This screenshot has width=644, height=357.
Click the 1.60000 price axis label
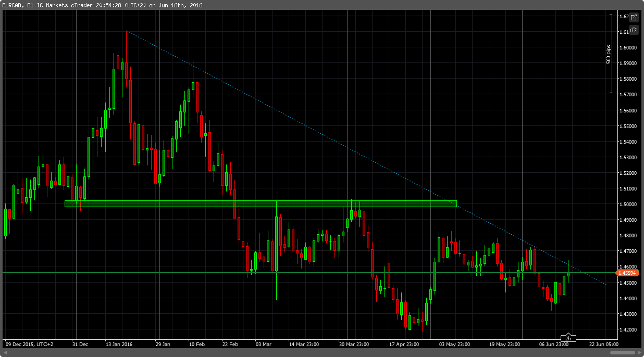tap(629, 48)
